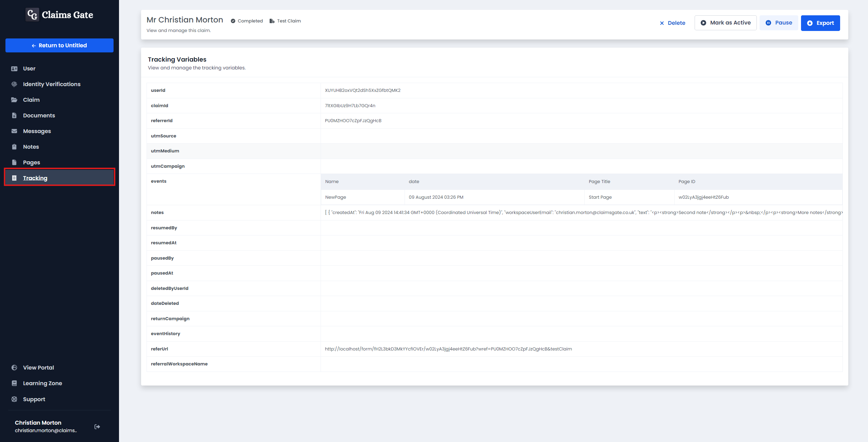
Task: Click the Delete button
Action: tap(672, 22)
